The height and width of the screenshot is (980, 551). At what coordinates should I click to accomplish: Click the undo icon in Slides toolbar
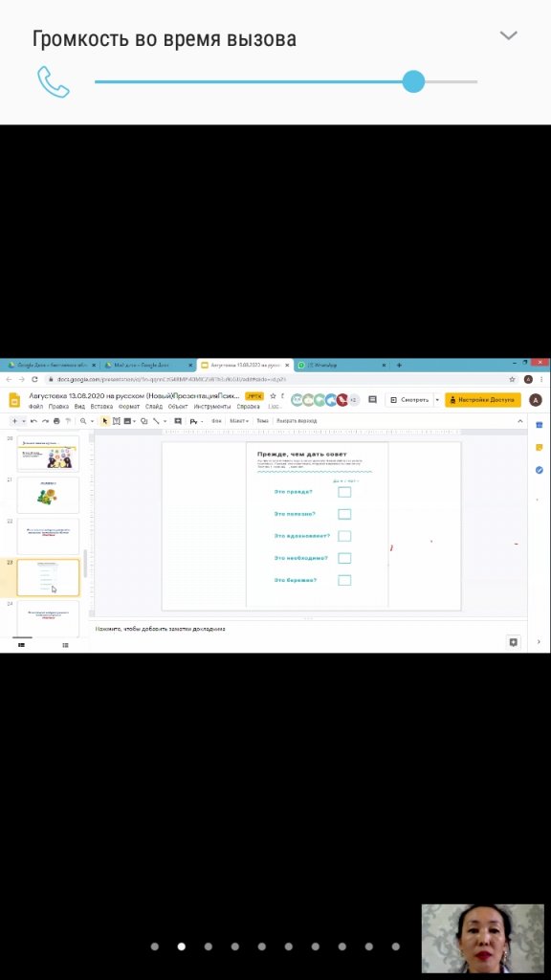33,421
